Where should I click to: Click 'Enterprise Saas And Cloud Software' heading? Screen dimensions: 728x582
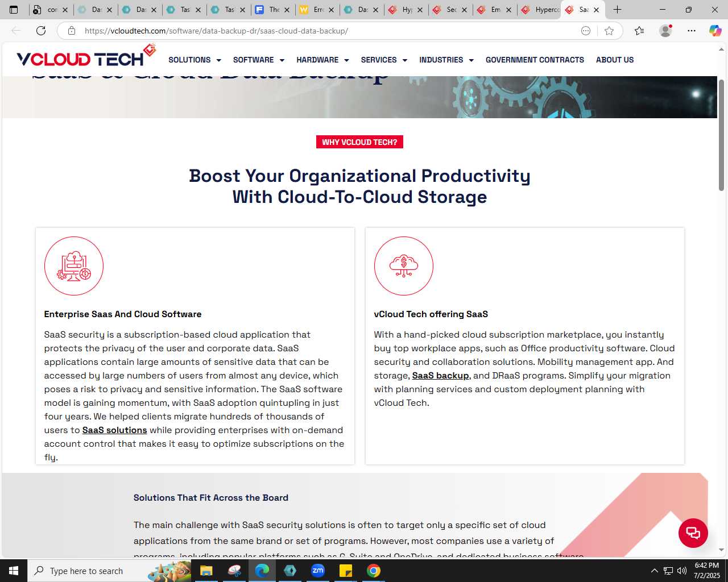click(123, 314)
